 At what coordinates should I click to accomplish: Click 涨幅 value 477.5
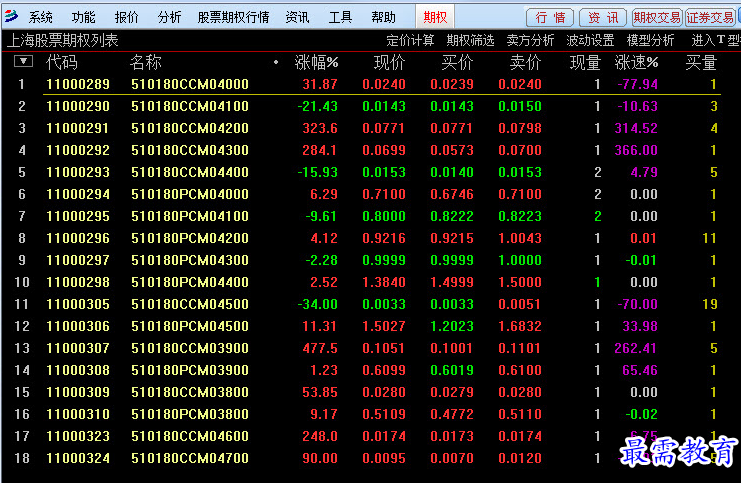coord(320,348)
